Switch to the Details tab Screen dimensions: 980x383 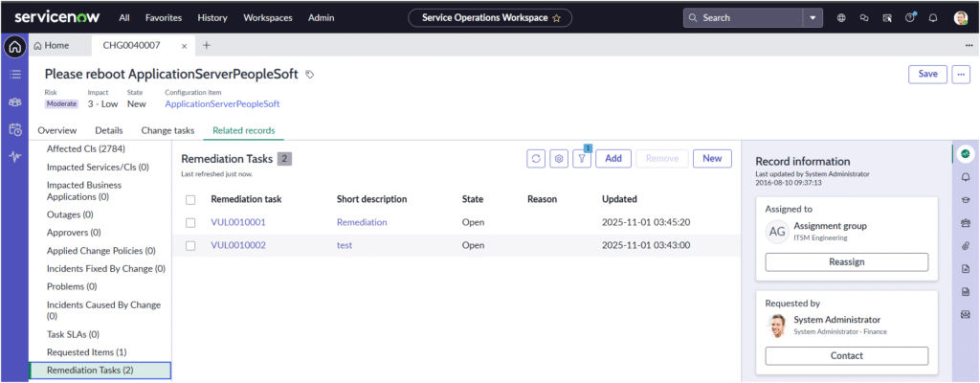(x=108, y=130)
